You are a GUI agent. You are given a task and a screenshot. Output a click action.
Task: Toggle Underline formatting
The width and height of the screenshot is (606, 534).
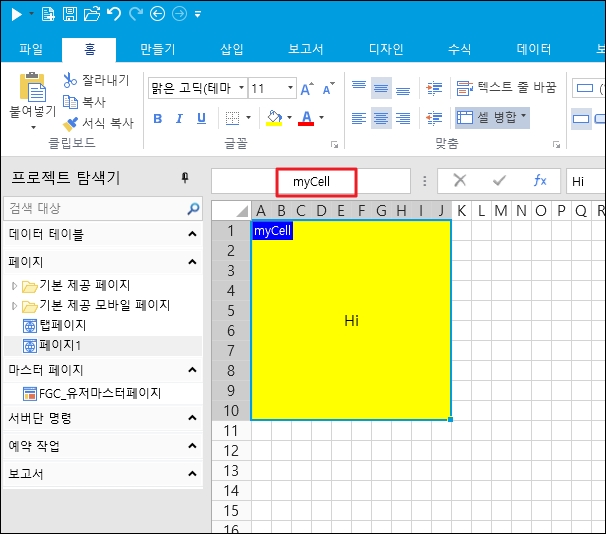tap(201, 119)
